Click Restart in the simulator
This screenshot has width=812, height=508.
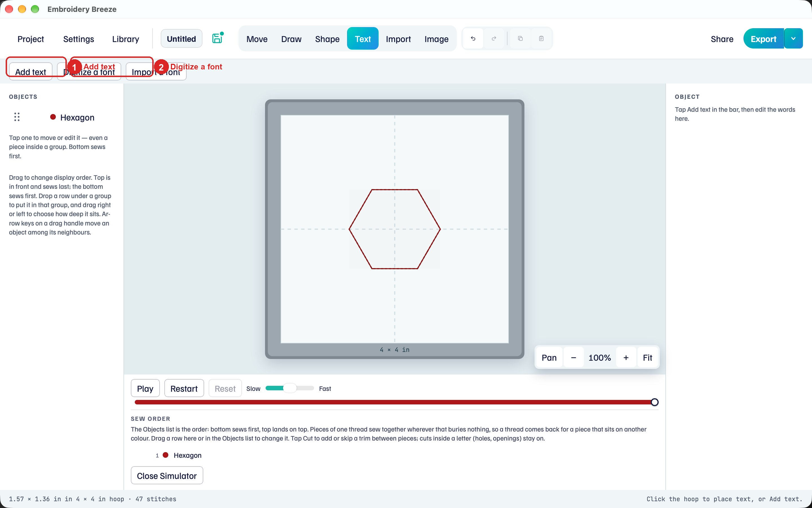(184, 388)
